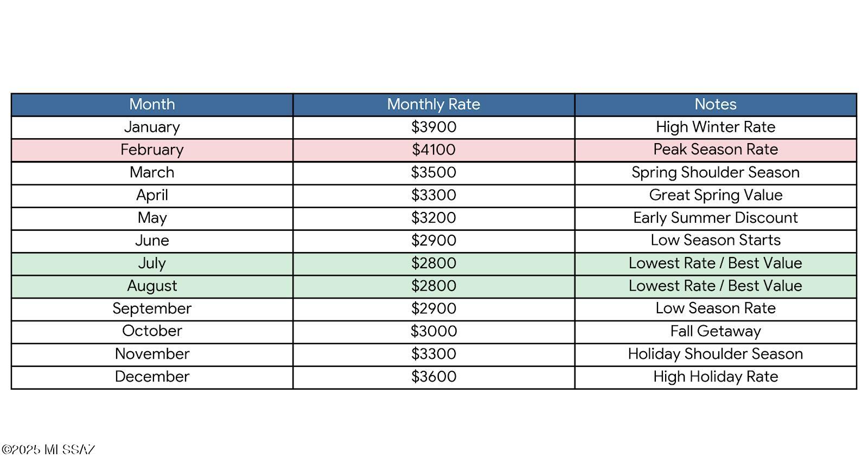The height and width of the screenshot is (471, 868).
Task: Click the $3200 May rate cell
Action: (433, 218)
